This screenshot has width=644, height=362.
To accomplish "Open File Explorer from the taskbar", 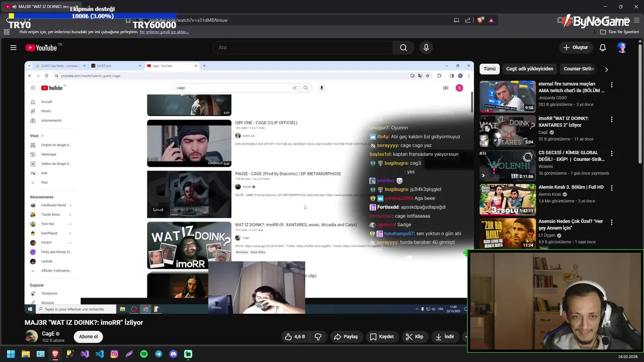I will (x=26, y=354).
